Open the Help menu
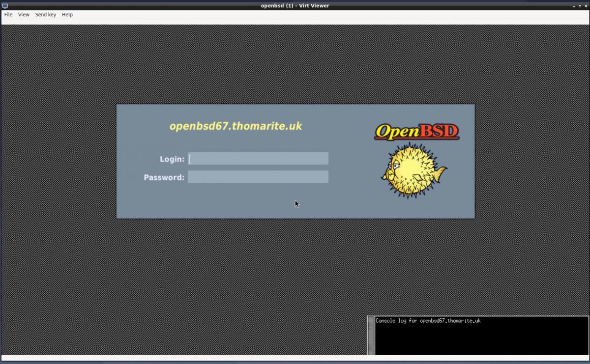 click(x=67, y=14)
